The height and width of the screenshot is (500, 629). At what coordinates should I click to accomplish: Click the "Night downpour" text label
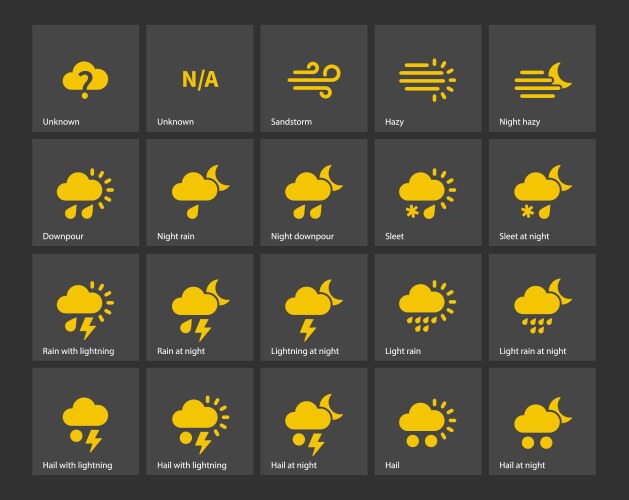[302, 237]
